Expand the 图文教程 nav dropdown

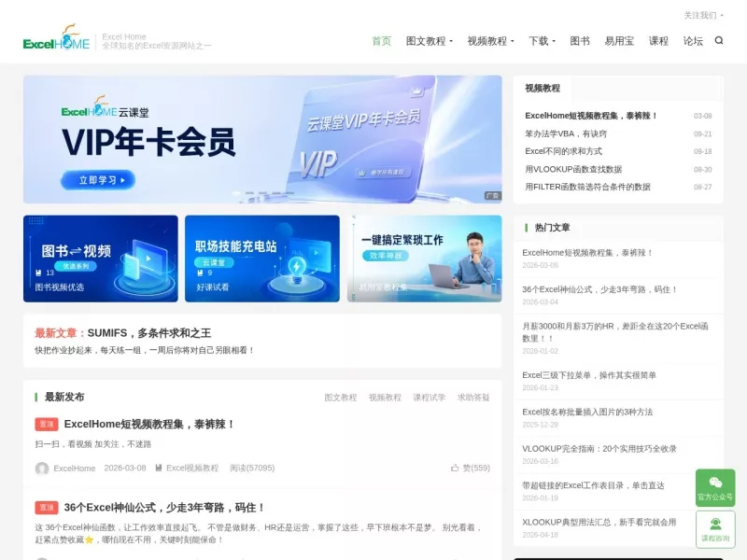430,41
